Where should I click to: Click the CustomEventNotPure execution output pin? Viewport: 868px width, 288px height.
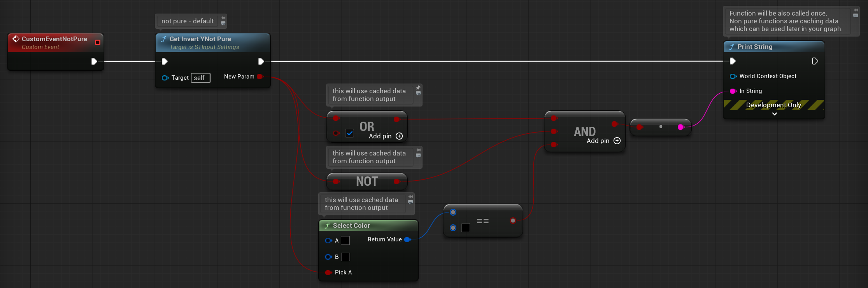coord(94,61)
